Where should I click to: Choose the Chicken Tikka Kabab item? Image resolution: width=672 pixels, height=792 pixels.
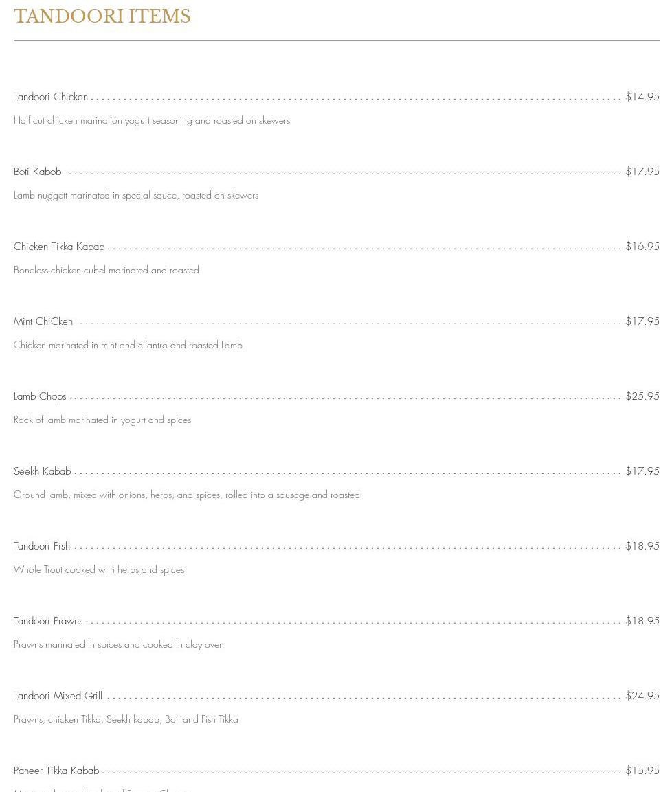pos(59,247)
